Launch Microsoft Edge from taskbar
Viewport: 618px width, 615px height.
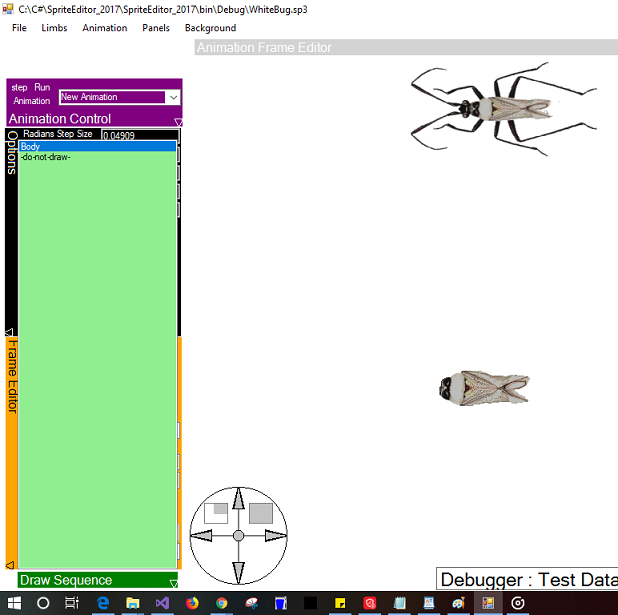103,603
